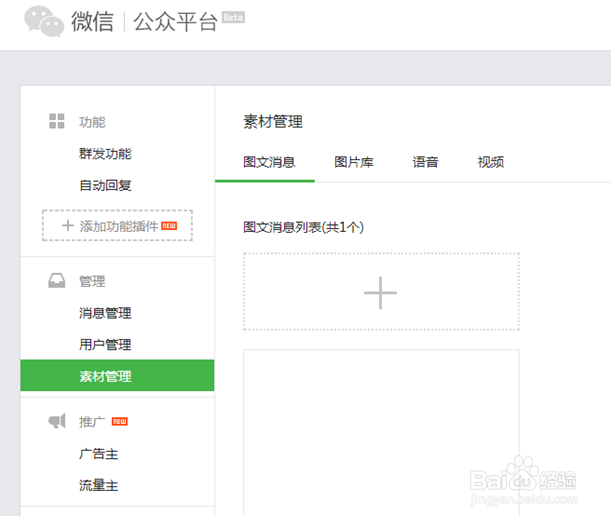Click the 图文消息列表(共1个) label

(303, 227)
